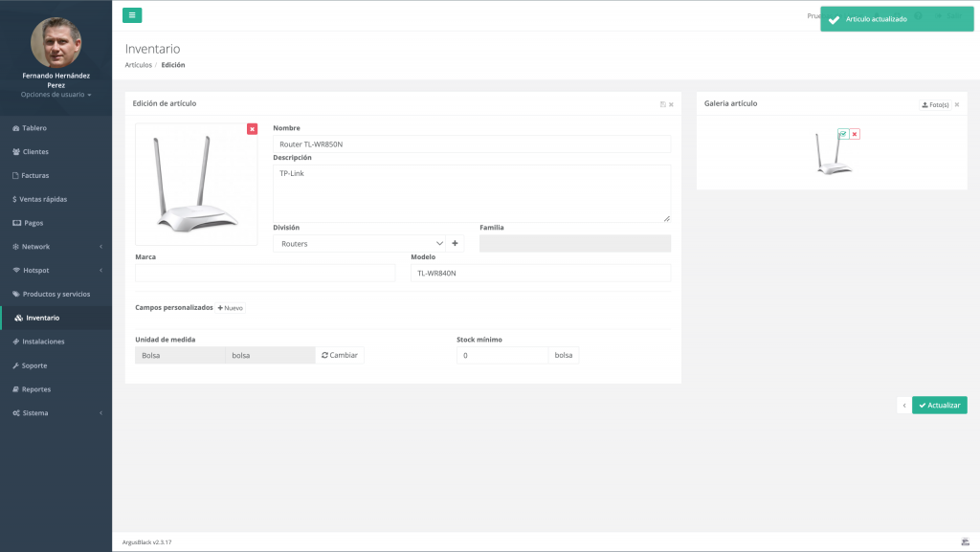This screenshot has width=980, height=552.
Task: Set the gallery image as main with the green check
Action: (x=843, y=134)
